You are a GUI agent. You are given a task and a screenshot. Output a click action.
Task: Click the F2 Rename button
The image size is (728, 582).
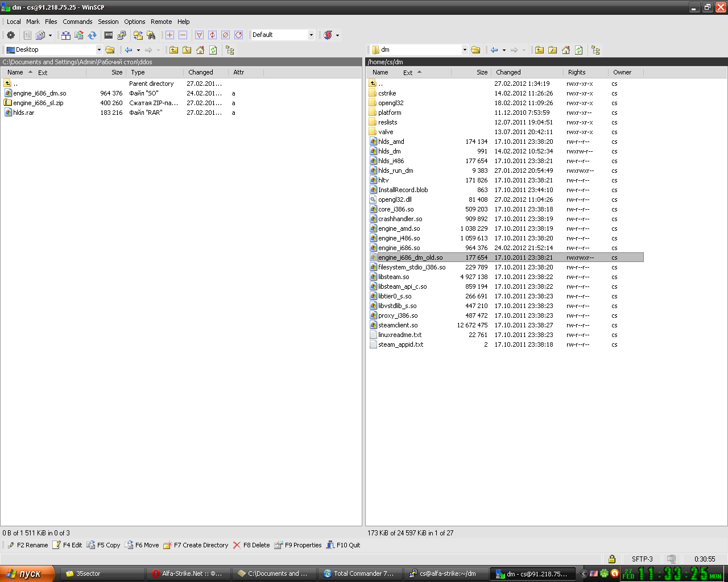click(28, 545)
